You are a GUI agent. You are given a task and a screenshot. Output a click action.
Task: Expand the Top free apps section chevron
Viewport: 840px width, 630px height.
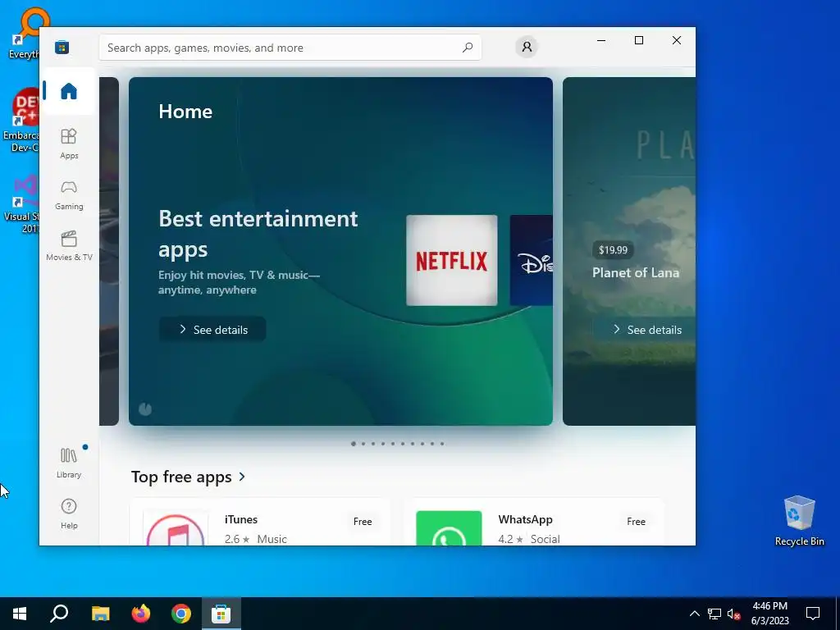coord(242,477)
